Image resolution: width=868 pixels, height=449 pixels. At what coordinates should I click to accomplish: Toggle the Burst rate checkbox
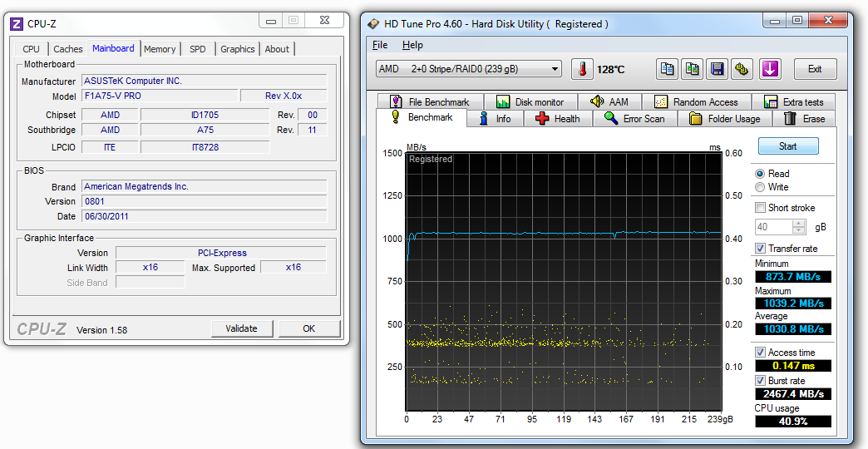click(761, 381)
